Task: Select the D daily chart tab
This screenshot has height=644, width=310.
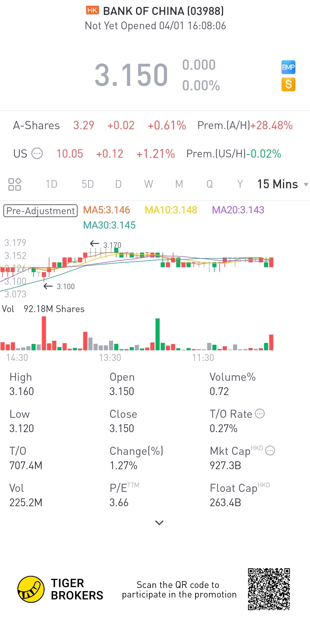Action: coord(118,184)
